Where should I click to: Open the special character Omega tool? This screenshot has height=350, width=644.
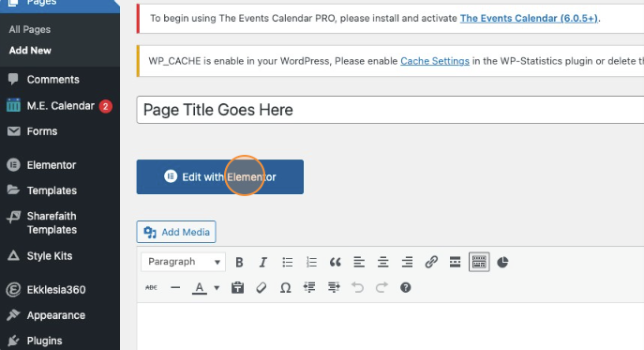coord(286,287)
